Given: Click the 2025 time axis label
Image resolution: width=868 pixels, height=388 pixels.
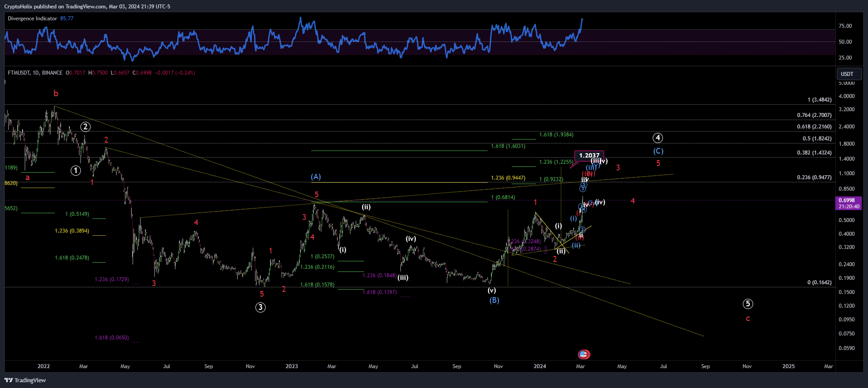Looking at the screenshot, I should pos(788,366).
